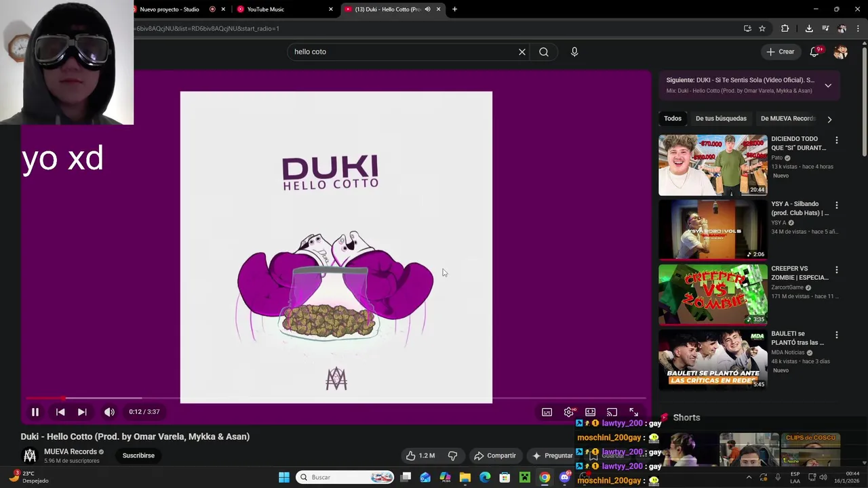This screenshot has width=868, height=488.
Task: Select the 'De MUEVA Records' chip
Action: [x=787, y=119]
